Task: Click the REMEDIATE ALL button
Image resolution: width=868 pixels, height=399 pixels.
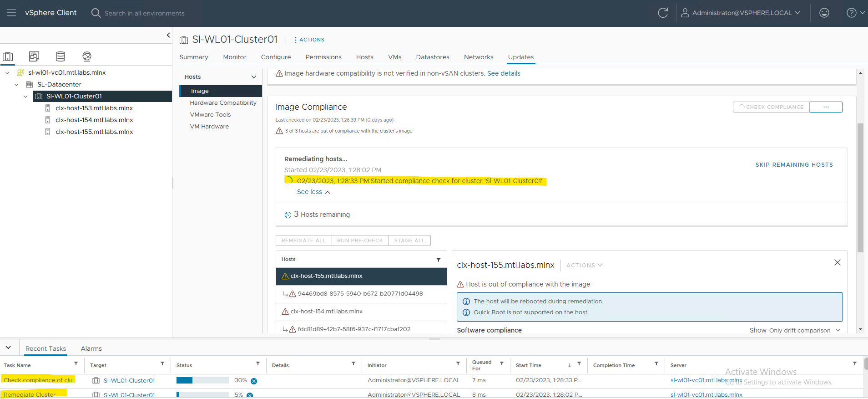Action: pos(303,240)
